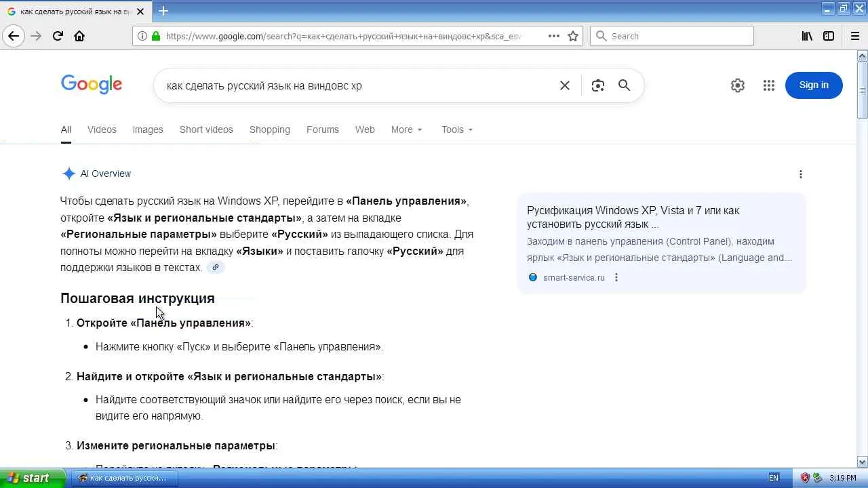Click step Найдите и откройте «Язык и региональные стандарты»
Screen dimensions: 868x488
click(229, 376)
